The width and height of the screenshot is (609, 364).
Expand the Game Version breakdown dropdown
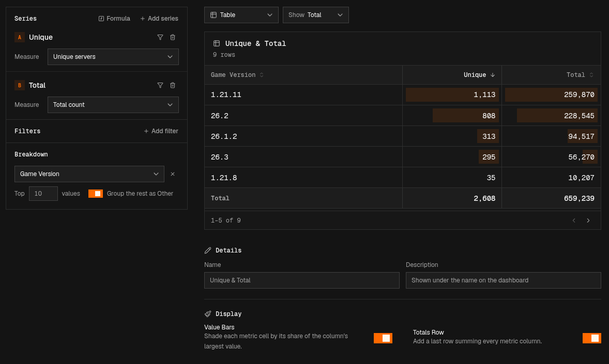[89, 174]
